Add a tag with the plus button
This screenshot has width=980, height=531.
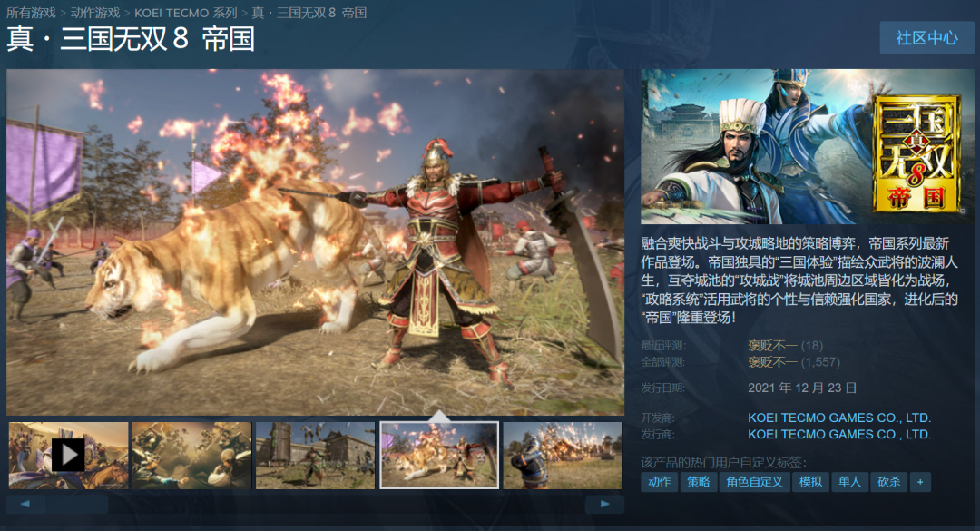pos(920,482)
